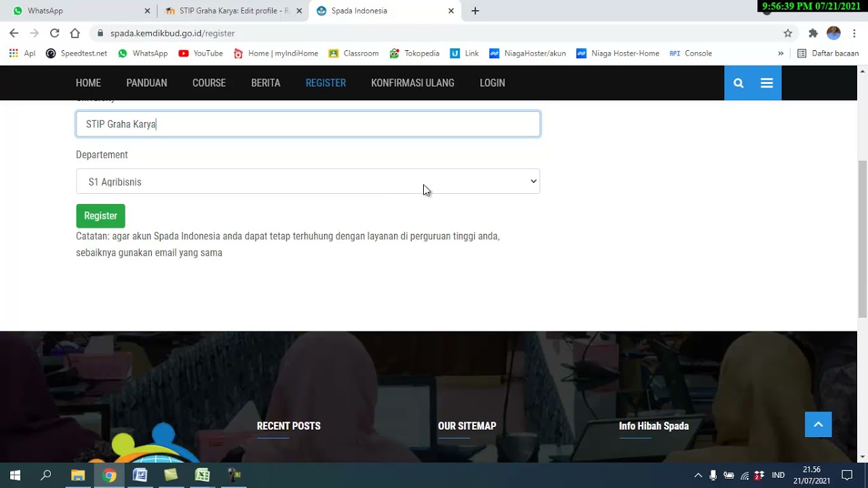
Task: Reload the page with the refresh icon
Action: pyautogui.click(x=54, y=33)
